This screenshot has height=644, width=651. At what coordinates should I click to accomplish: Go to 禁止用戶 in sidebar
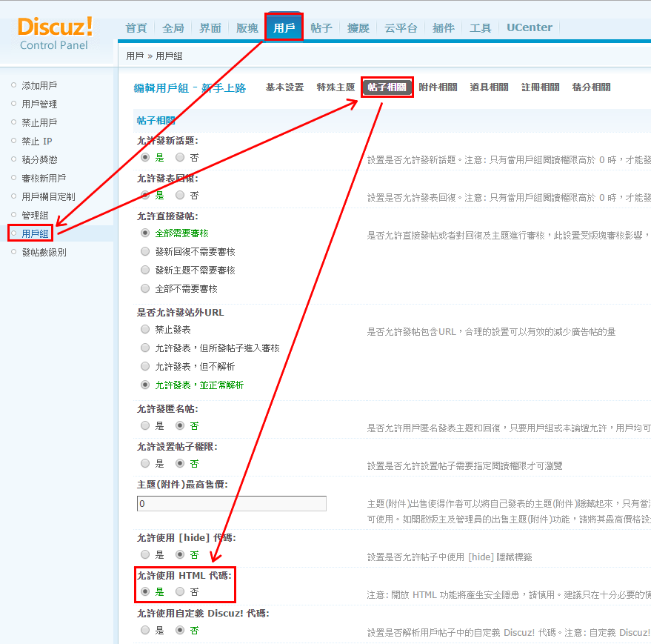click(x=39, y=122)
